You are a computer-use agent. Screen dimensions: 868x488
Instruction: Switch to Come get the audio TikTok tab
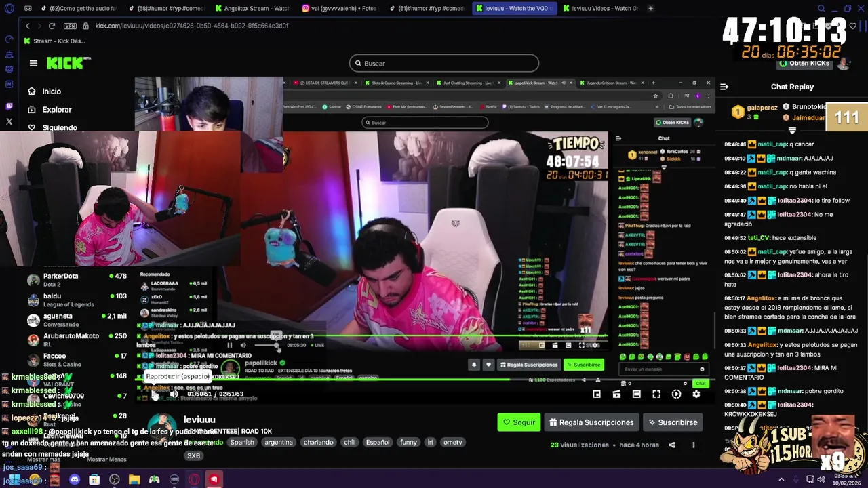point(79,8)
